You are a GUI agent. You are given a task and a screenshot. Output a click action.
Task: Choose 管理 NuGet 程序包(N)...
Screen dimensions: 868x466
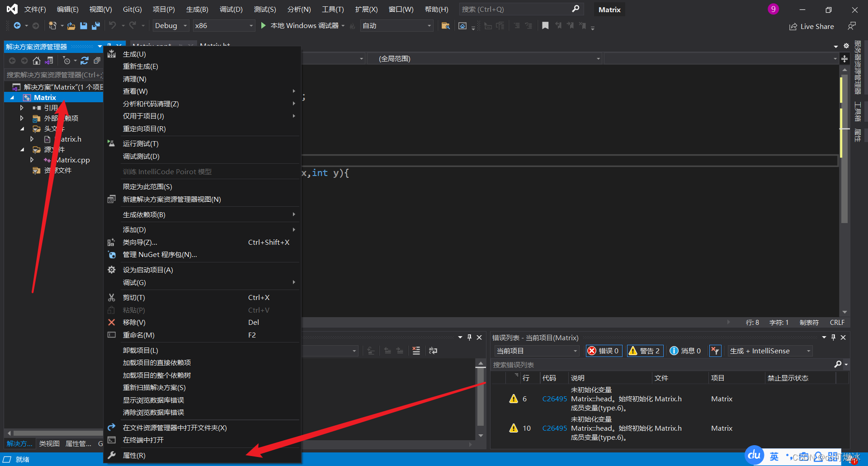tap(202, 255)
